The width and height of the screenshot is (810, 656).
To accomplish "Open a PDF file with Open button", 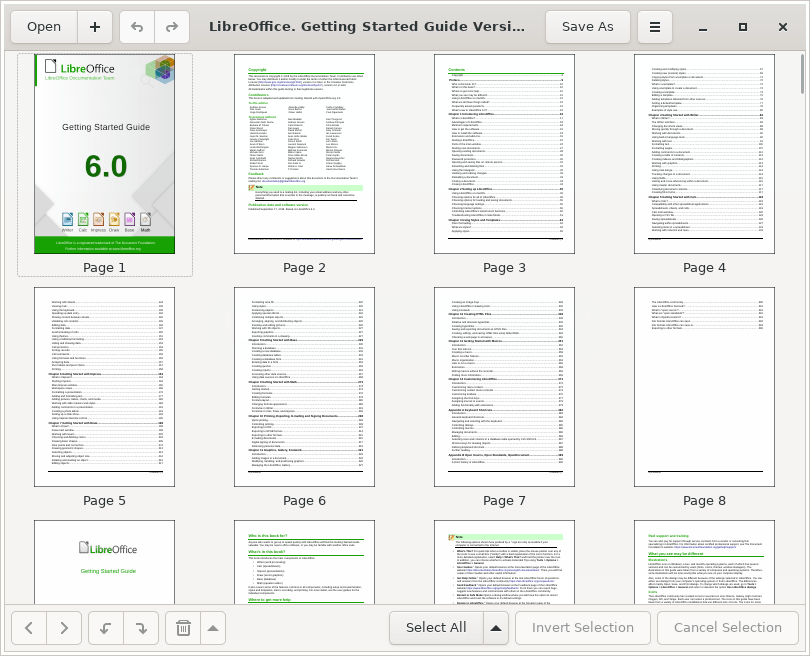I will tap(44, 27).
